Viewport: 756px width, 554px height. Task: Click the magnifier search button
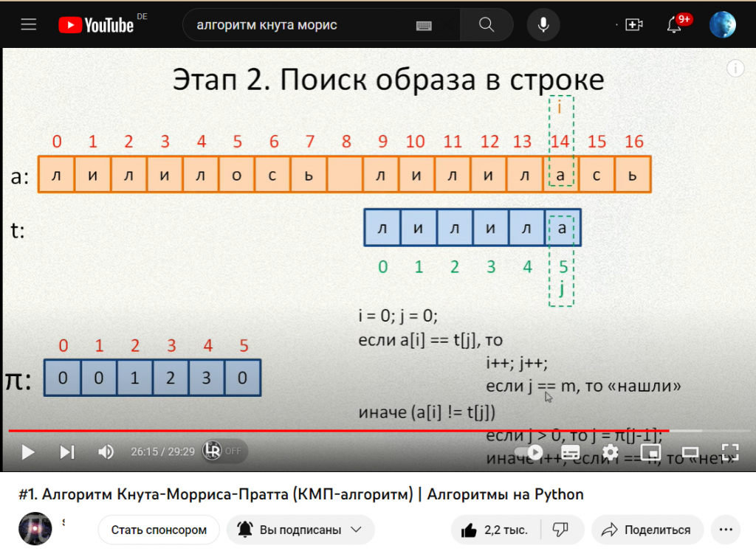[487, 24]
